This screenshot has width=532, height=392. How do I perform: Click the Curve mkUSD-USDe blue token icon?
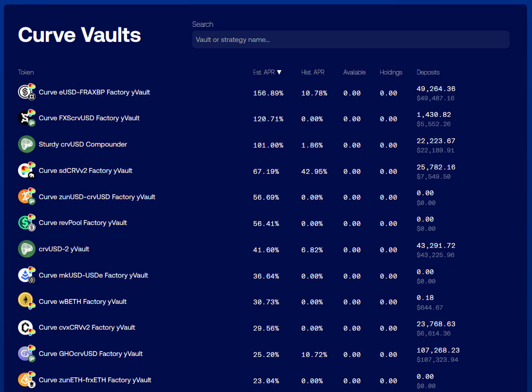coord(26,275)
